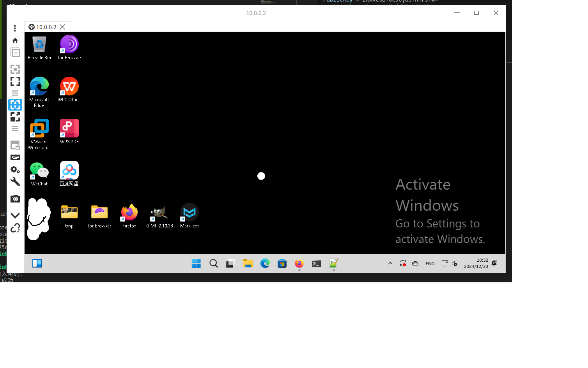Select the WPS PDF desktop icon
Image resolution: width=588 pixels, height=368 pixels.
point(69,132)
